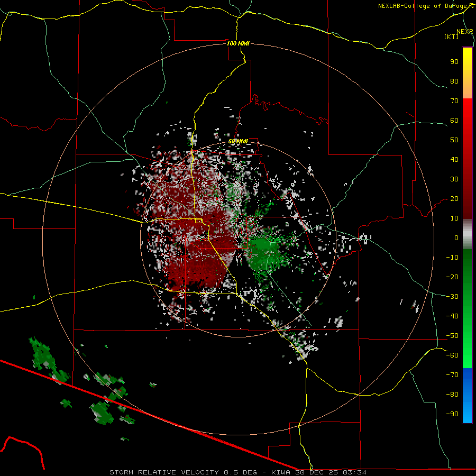Select the -80 value on velocity scale
This screenshot has height=476, width=476.
point(452,395)
